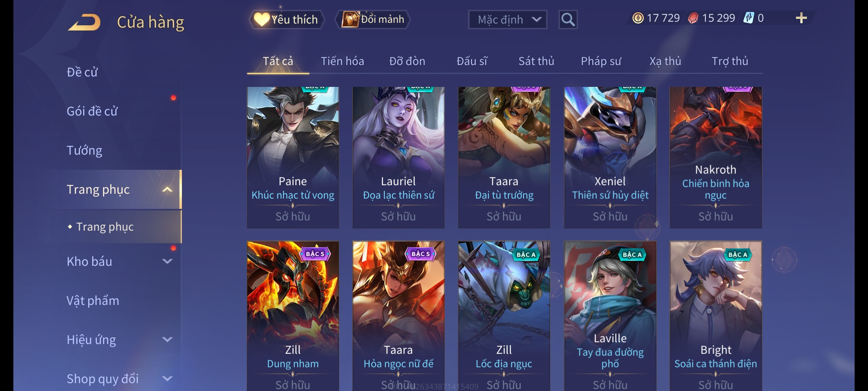Select the Tiến hóa tab
The image size is (868, 391).
coord(342,61)
